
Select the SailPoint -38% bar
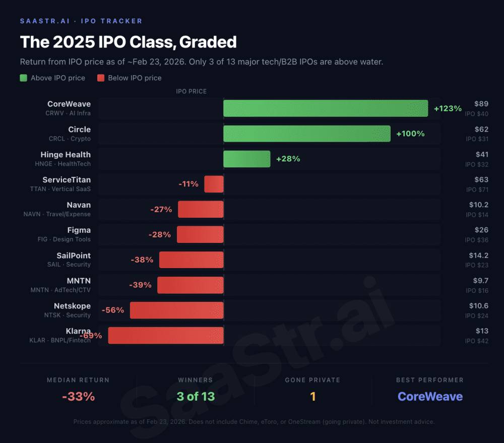(191, 260)
